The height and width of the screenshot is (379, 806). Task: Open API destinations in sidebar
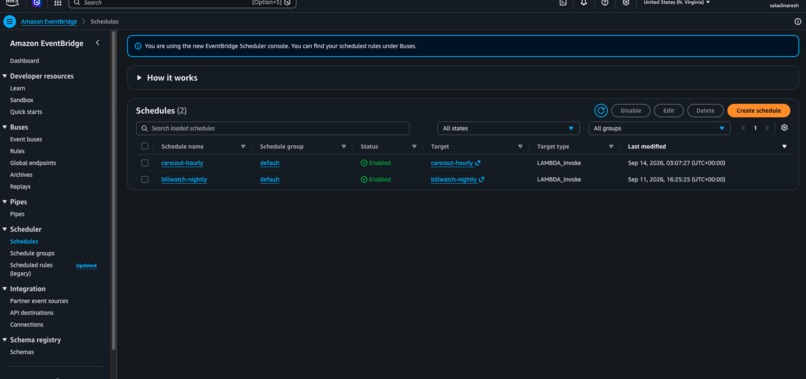[31, 313]
